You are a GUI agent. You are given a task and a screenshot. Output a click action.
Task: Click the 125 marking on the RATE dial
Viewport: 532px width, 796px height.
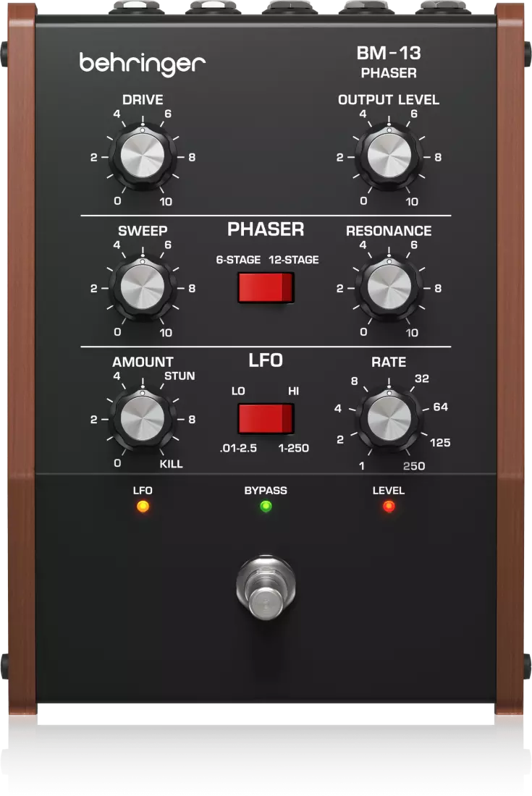click(440, 443)
